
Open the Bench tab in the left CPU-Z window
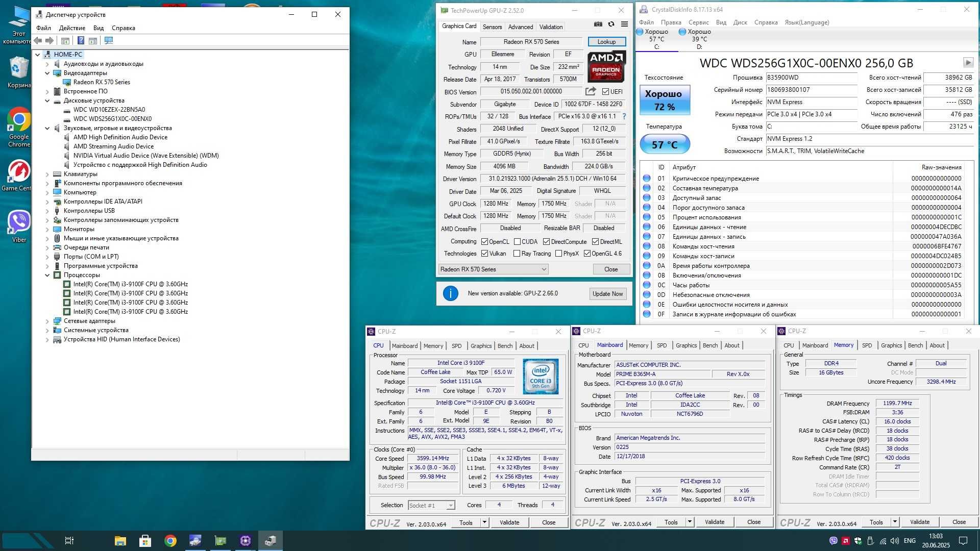(505, 346)
